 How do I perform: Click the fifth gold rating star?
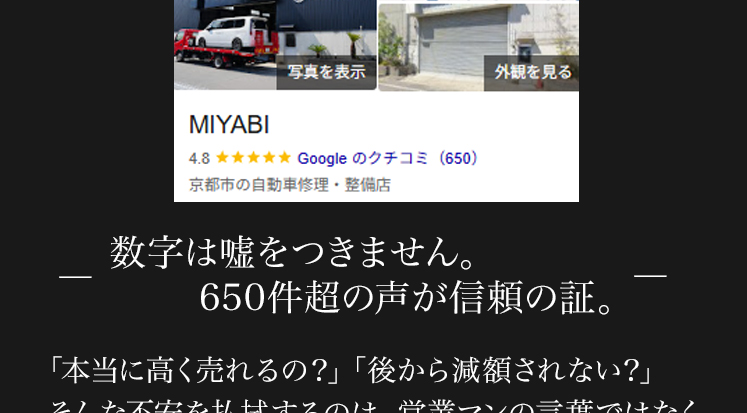click(x=284, y=158)
